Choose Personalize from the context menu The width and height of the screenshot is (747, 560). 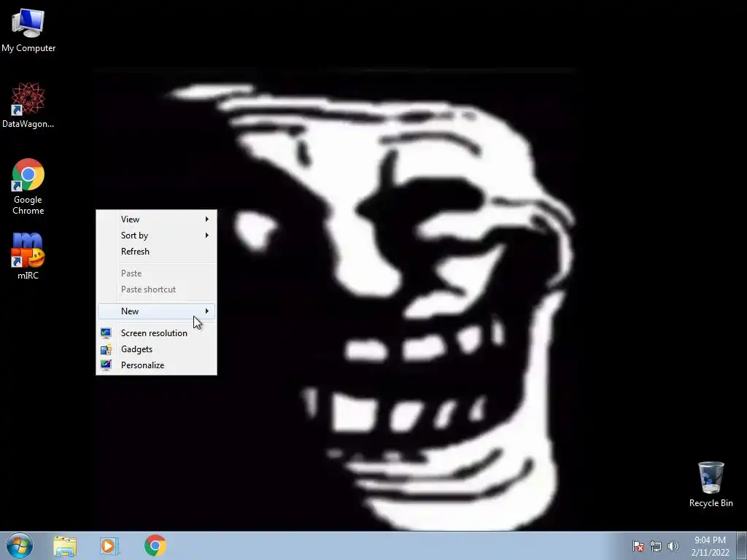[156, 365]
